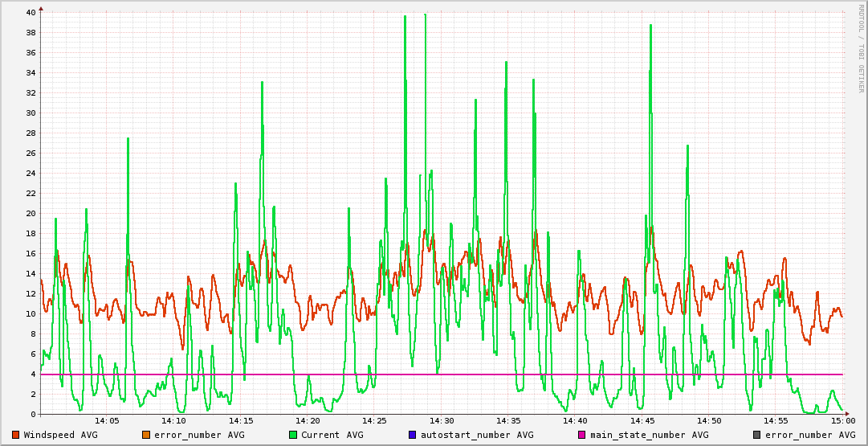Pick the 14:45 time axis label
This screenshot has height=446, width=868.
tap(642, 420)
